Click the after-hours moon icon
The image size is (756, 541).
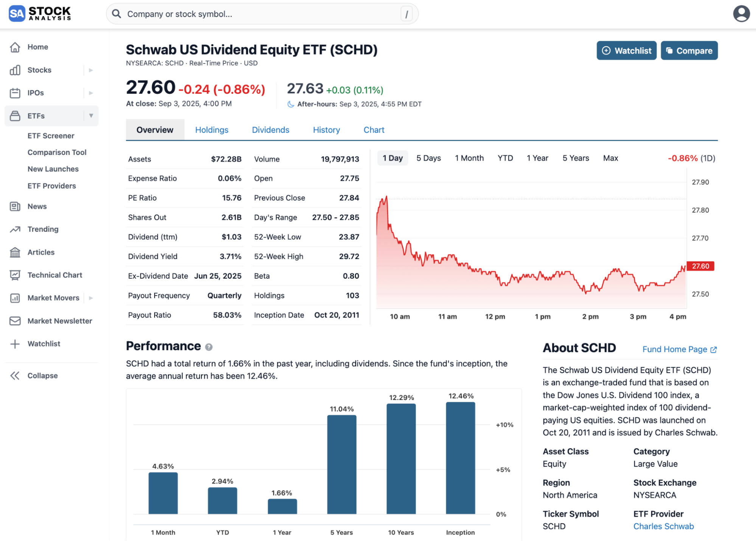coord(290,104)
